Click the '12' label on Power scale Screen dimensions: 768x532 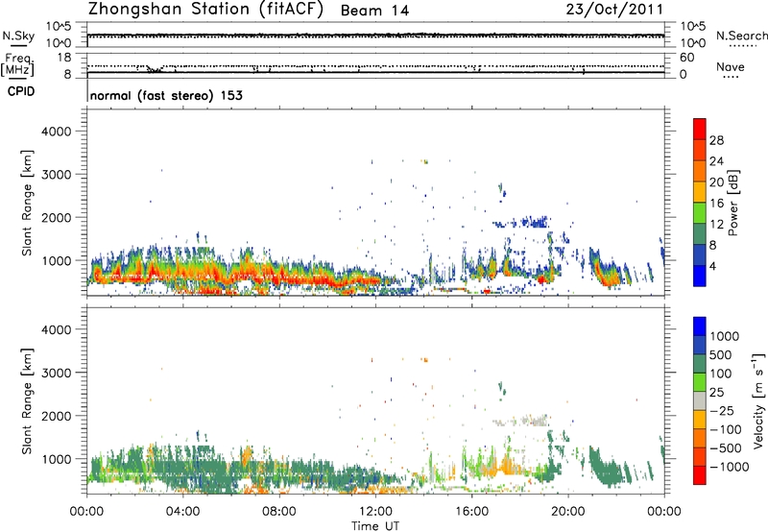pos(716,225)
